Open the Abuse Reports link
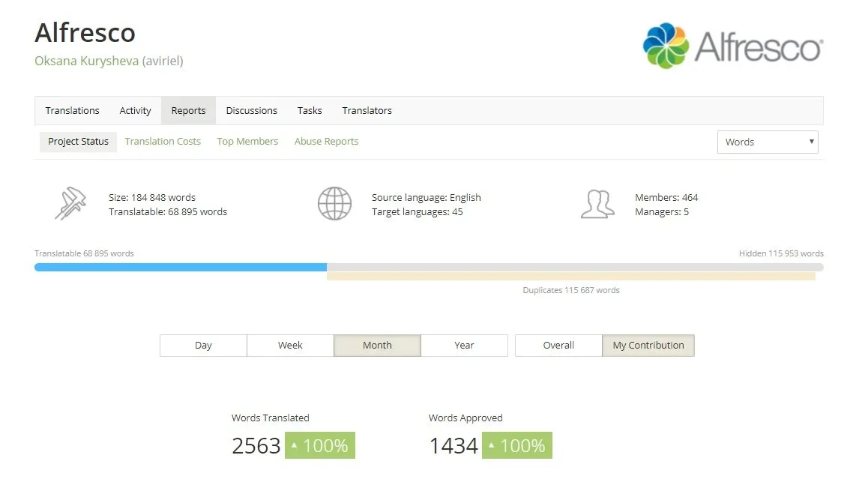 327,142
